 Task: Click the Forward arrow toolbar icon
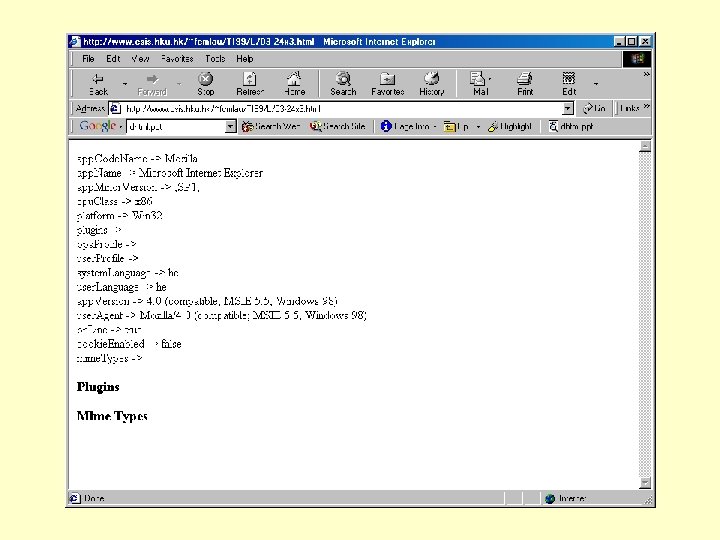click(x=152, y=79)
